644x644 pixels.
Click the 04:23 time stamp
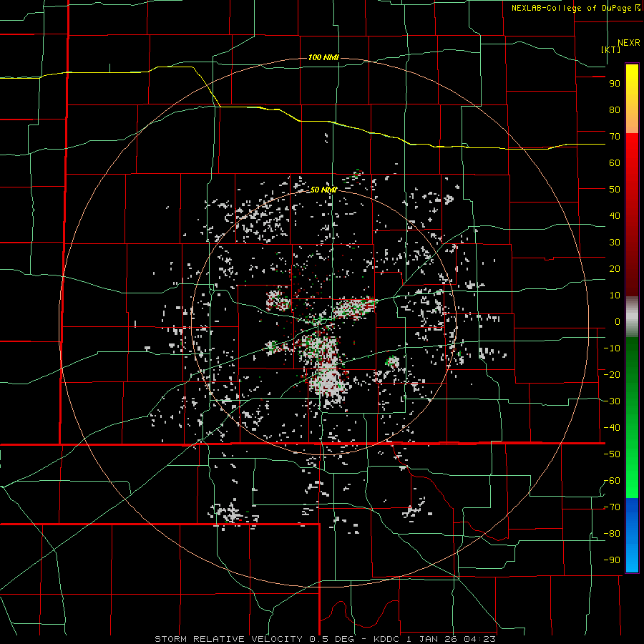click(x=479, y=639)
